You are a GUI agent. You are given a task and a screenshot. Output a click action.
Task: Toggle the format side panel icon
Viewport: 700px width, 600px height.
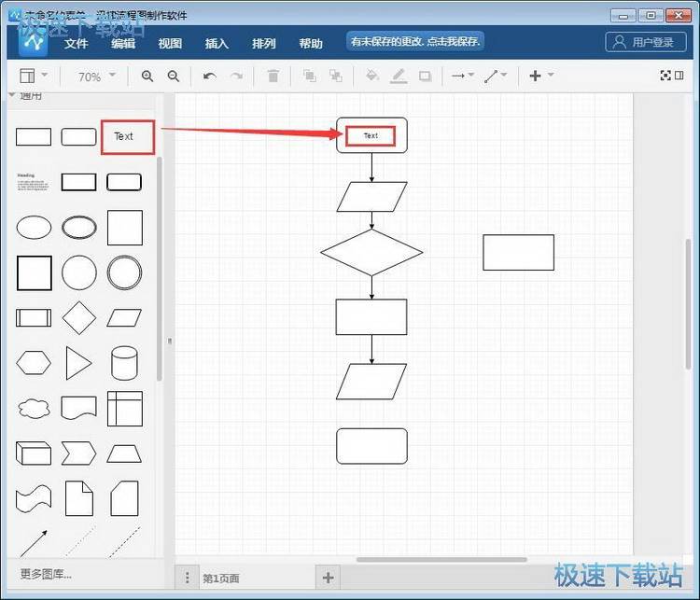point(679,75)
